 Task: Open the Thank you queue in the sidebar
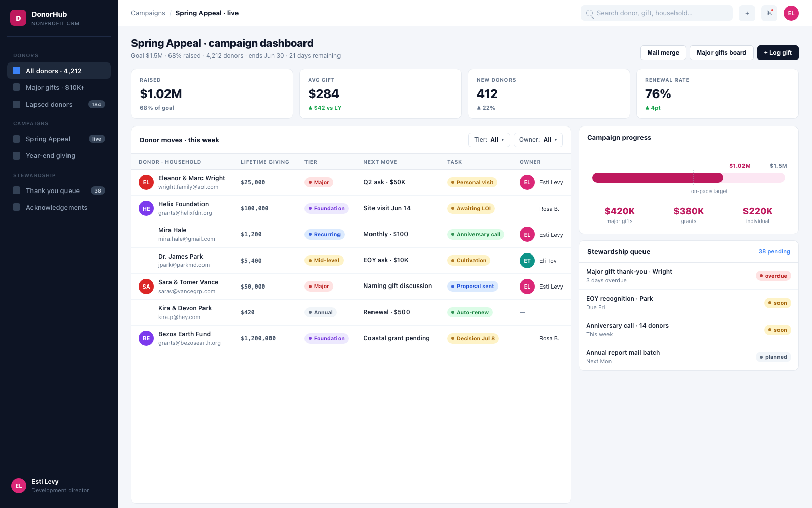pos(59,190)
